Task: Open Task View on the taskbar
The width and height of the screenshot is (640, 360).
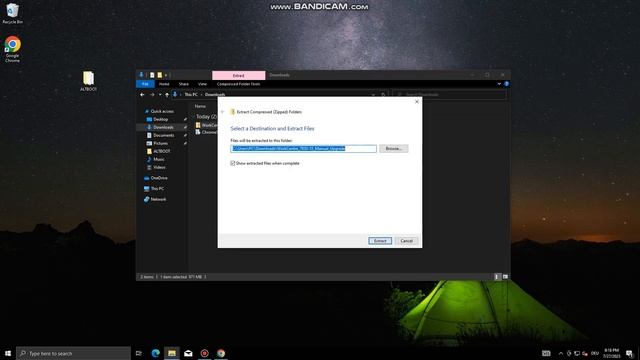Action: (139, 353)
